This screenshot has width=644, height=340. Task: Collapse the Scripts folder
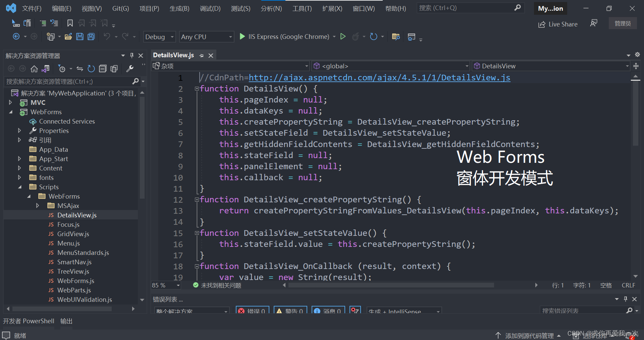tap(20, 187)
